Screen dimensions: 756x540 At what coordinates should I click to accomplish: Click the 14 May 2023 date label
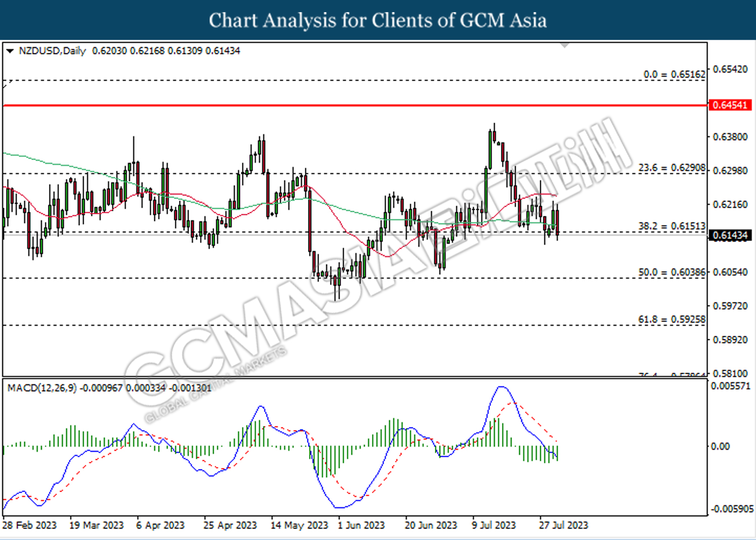299,525
